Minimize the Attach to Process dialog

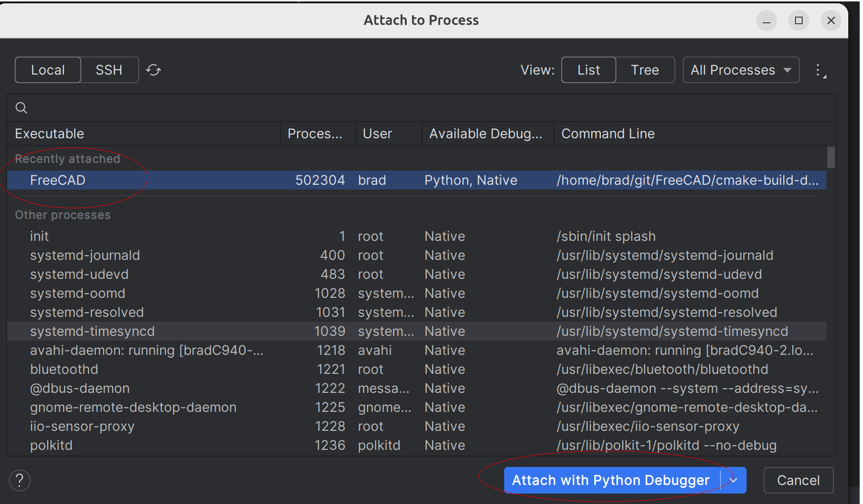coord(766,21)
